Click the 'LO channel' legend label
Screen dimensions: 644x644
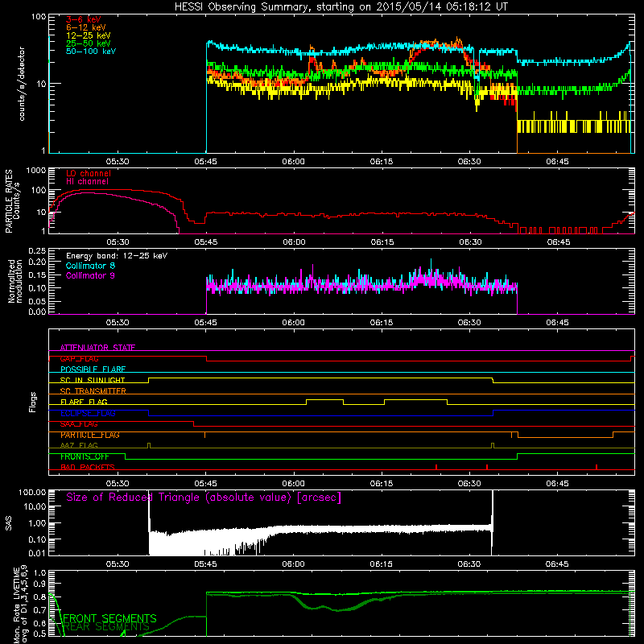point(89,173)
